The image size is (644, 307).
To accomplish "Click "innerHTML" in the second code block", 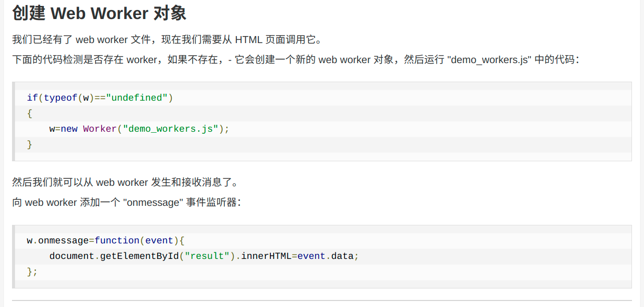I will click(266, 256).
